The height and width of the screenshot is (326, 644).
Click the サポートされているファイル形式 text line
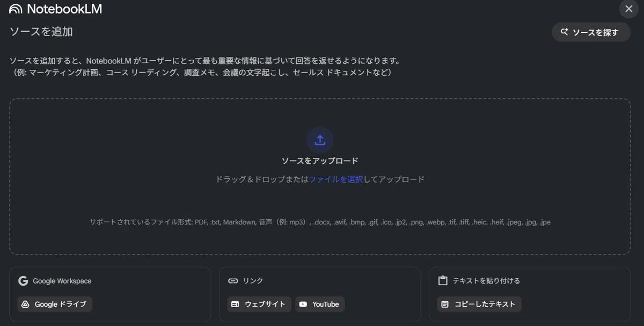(320, 222)
